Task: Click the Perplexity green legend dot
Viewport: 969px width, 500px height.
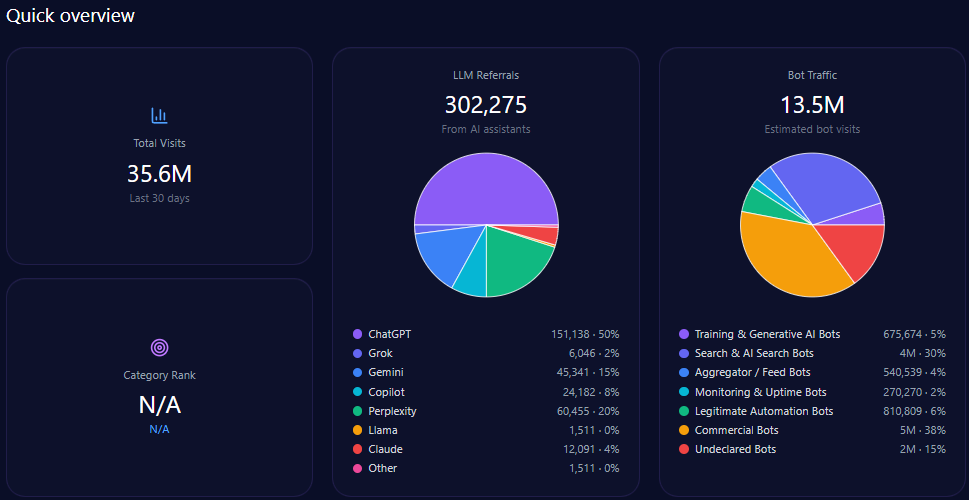Action: pyautogui.click(x=357, y=411)
